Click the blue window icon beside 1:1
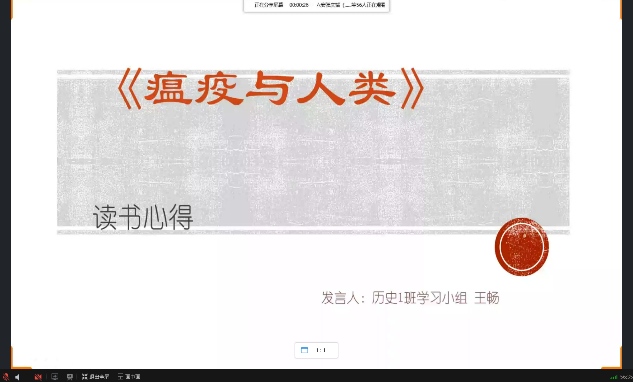 [304, 350]
